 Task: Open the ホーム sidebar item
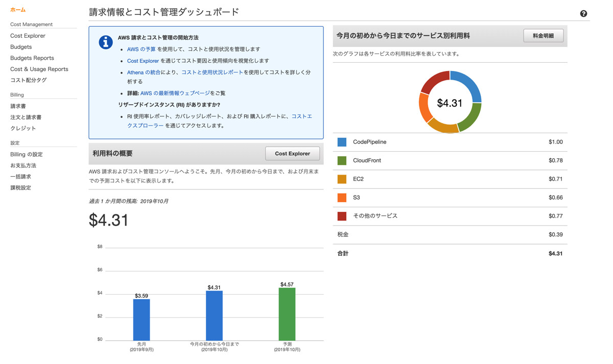(x=18, y=10)
